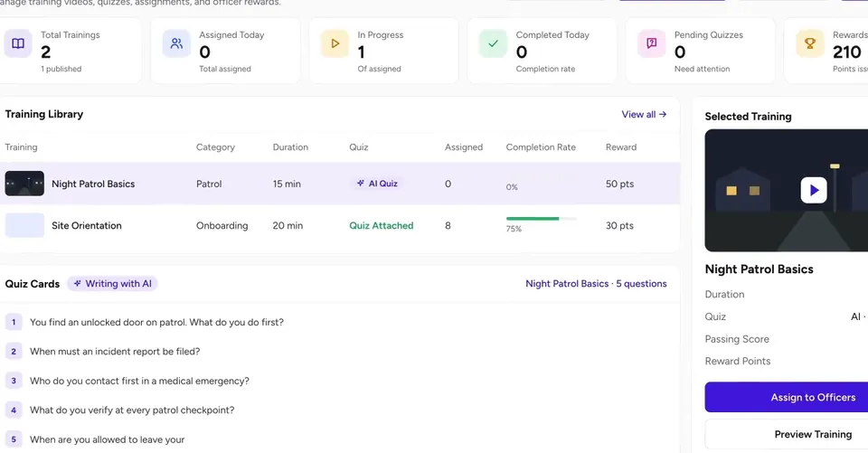
Task: Click the trophy icon on Rewards card
Action: pos(810,43)
